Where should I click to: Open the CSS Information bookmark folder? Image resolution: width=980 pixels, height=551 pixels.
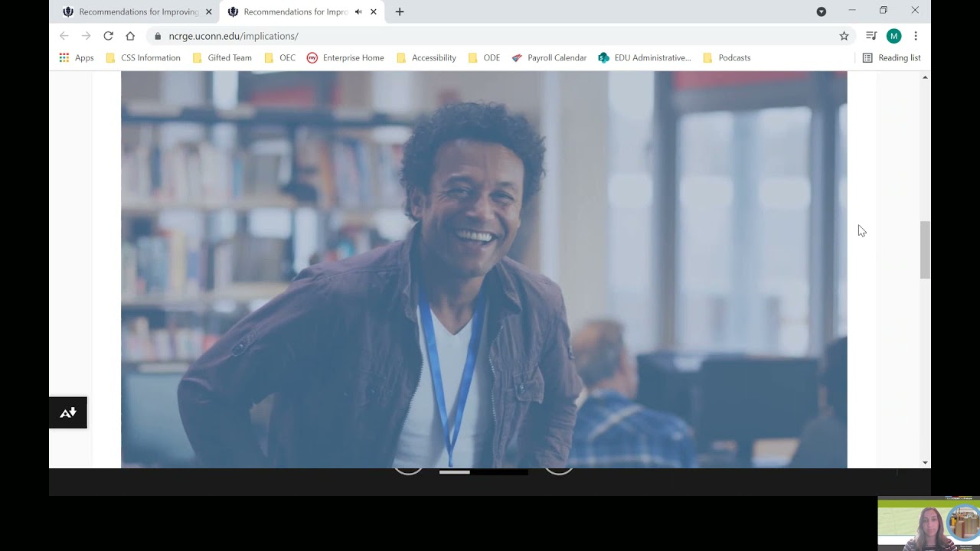(x=143, y=57)
